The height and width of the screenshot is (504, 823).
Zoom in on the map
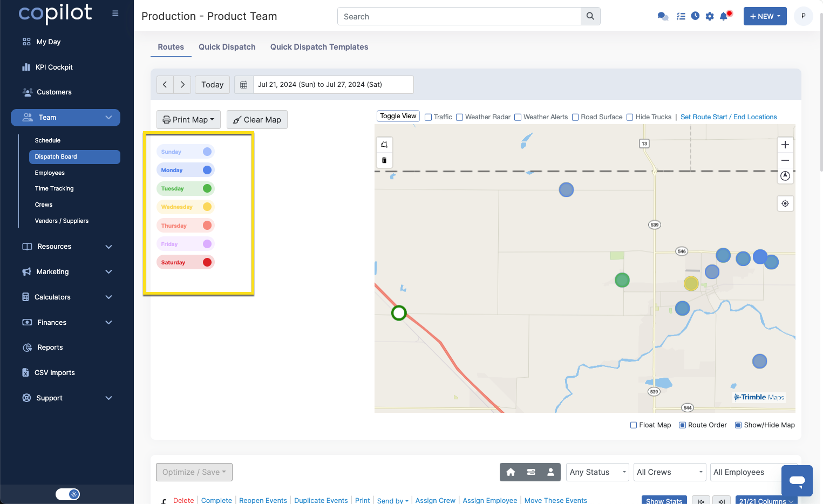pyautogui.click(x=785, y=145)
